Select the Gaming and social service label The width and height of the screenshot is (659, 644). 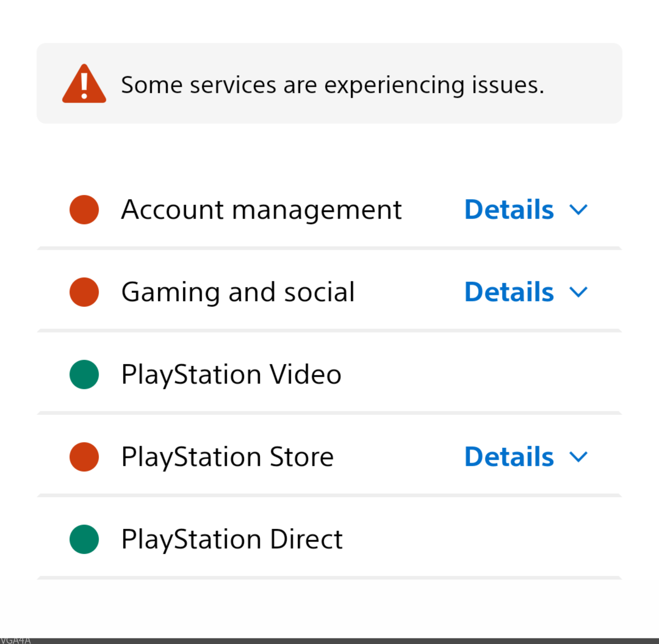tap(238, 292)
